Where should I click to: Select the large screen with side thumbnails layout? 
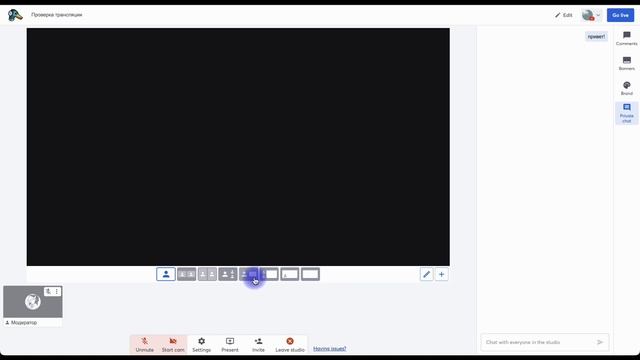click(x=269, y=274)
